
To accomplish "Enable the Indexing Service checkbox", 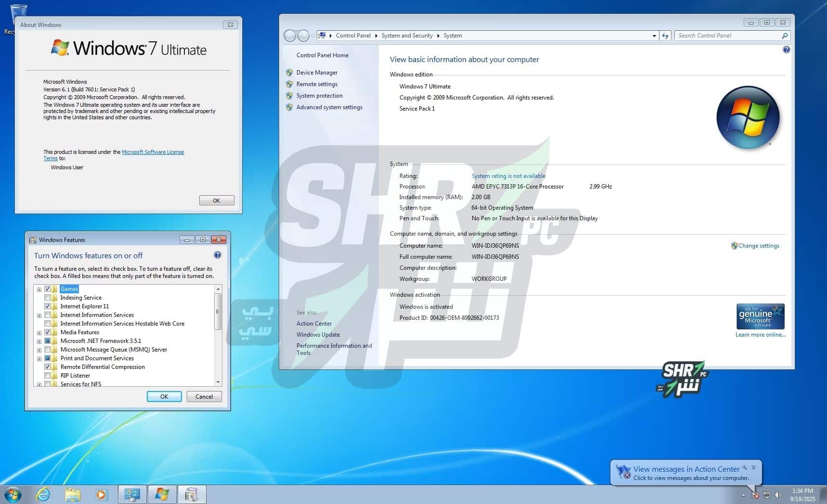I will click(48, 298).
